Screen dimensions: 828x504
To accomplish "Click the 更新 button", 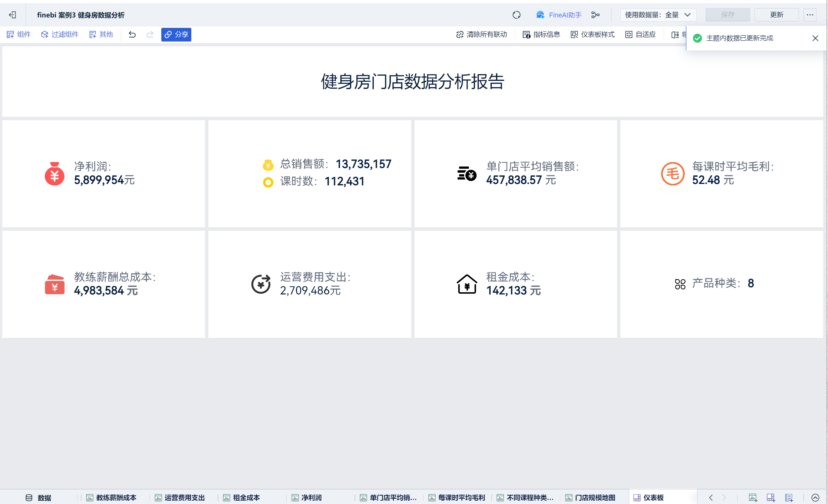I will 776,15.
